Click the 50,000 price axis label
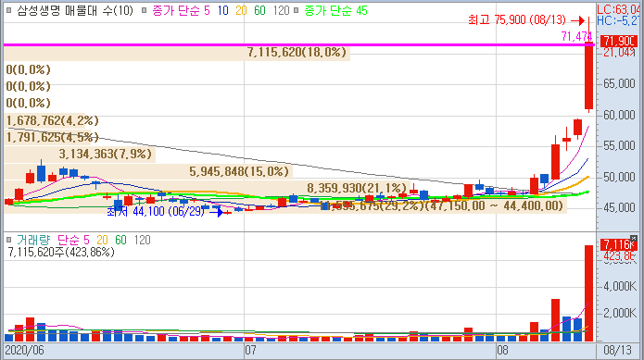644x360 pixels. tap(619, 177)
